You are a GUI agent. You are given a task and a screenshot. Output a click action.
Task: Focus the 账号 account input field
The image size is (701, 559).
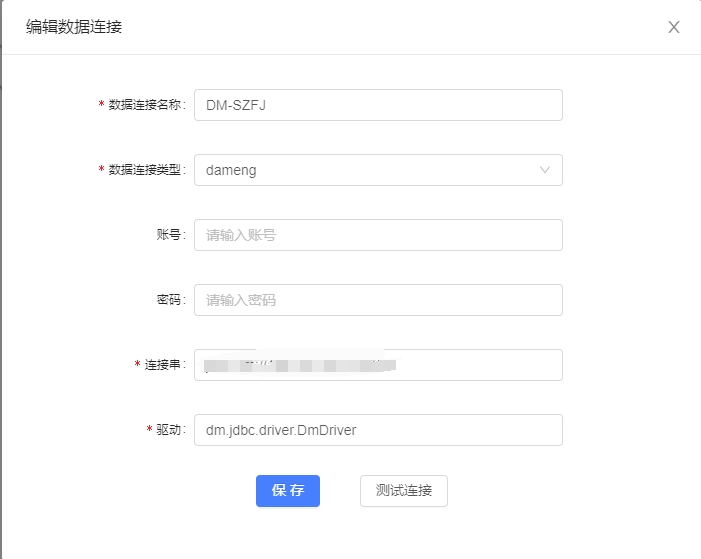point(378,235)
